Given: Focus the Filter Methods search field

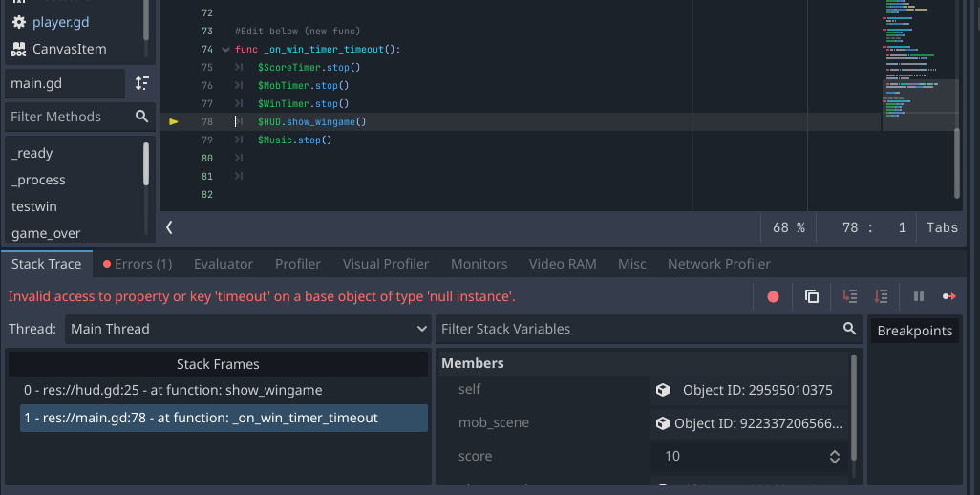Looking at the screenshot, I should 80,117.
